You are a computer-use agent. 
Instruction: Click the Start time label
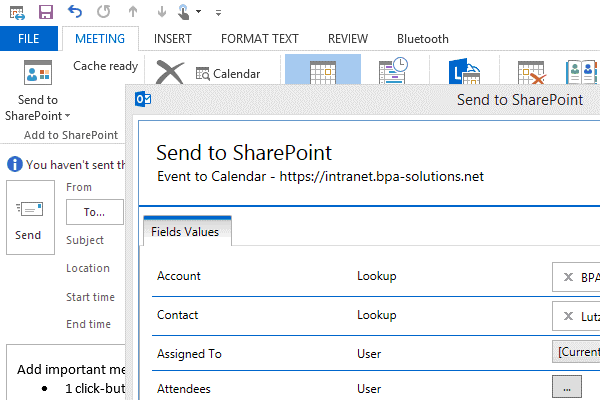pyautogui.click(x=90, y=297)
